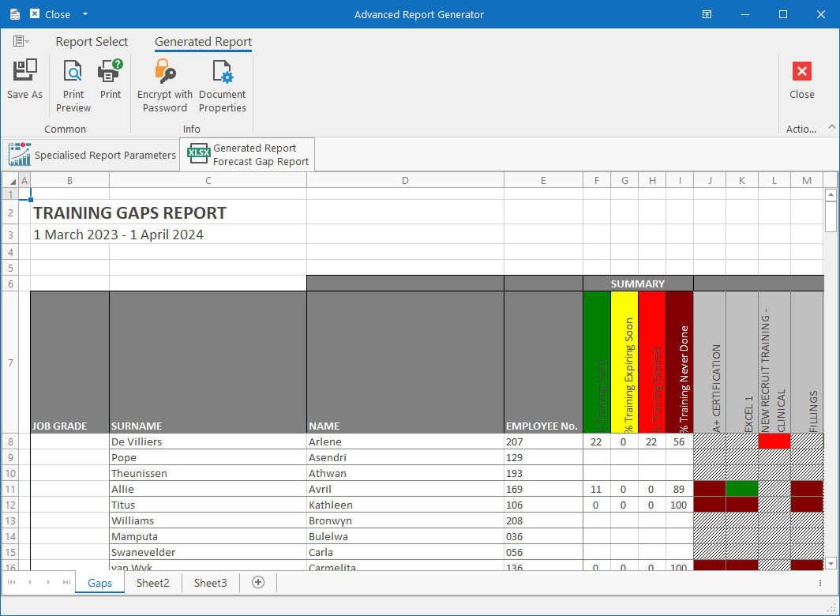This screenshot has height=616, width=840.
Task: Switch to Report Select ribbon tab
Action: [92, 42]
